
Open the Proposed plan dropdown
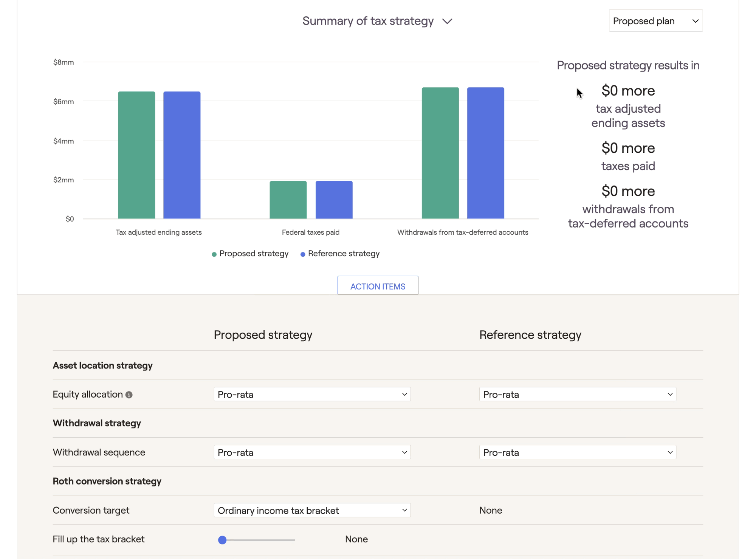tap(655, 21)
